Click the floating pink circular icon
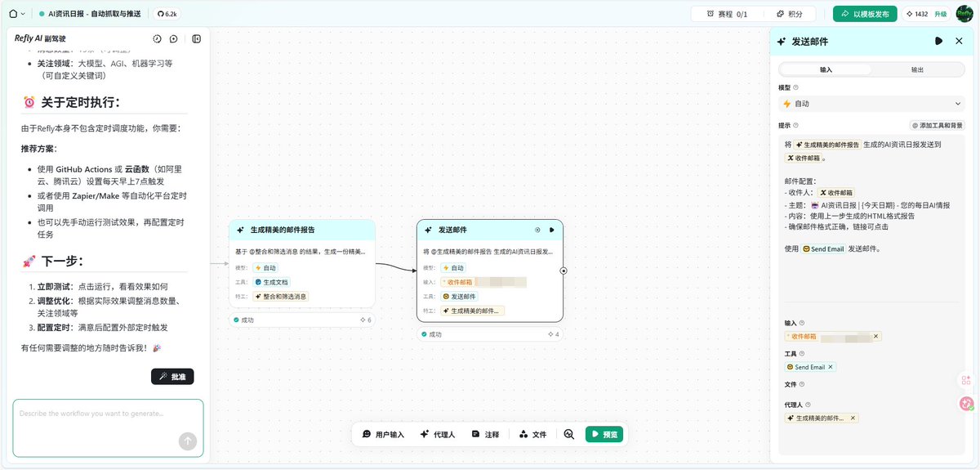 click(x=967, y=403)
